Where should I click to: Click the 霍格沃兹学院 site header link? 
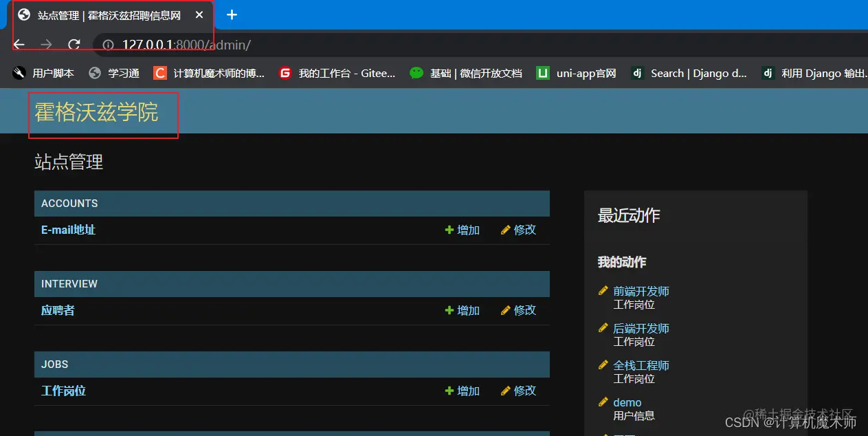(97, 112)
